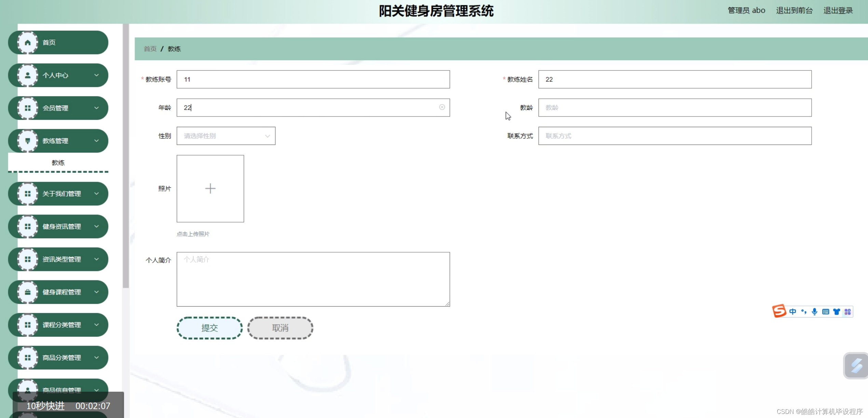This screenshot has height=418, width=868.
Task: Clear the 年龄 field with the circle-x icon
Action: click(442, 107)
